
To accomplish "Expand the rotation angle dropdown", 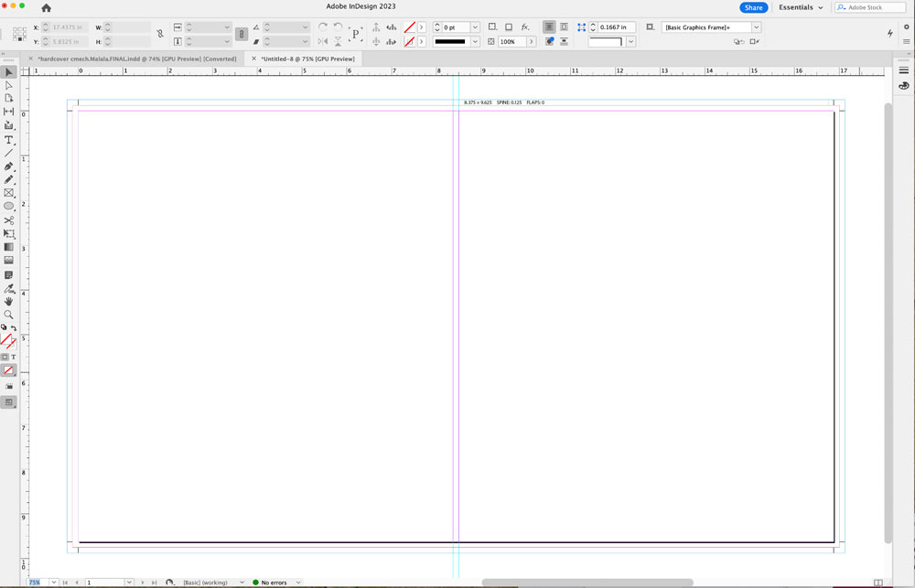I will coord(305,27).
